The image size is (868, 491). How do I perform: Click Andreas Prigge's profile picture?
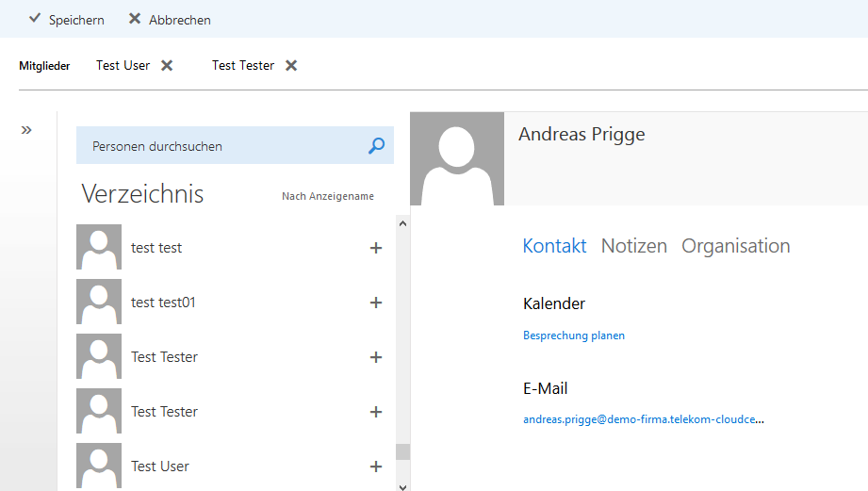(457, 158)
